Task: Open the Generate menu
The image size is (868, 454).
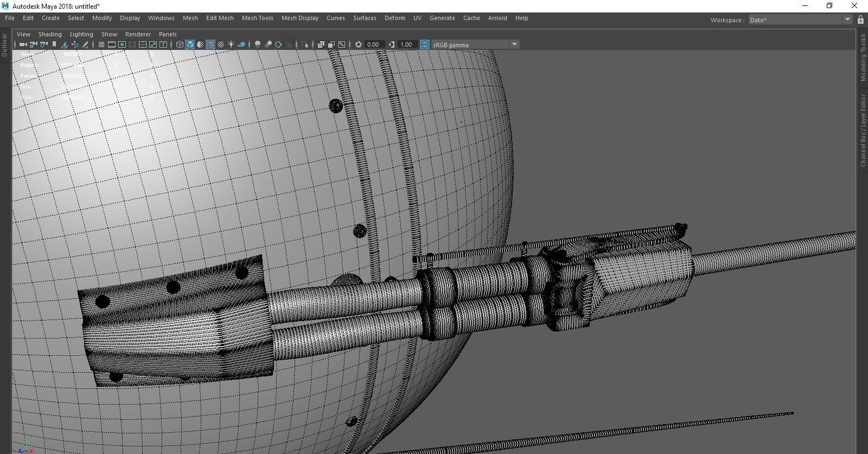Action: (x=442, y=18)
